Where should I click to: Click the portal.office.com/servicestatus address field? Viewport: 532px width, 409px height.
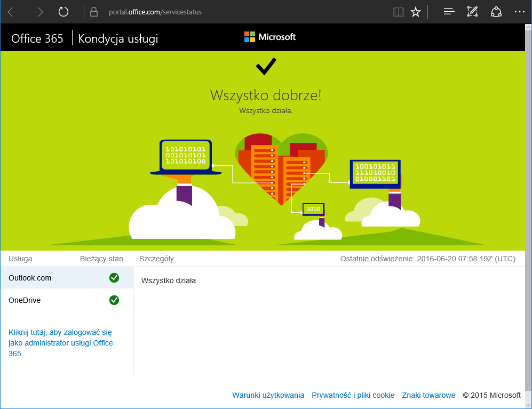tap(155, 12)
